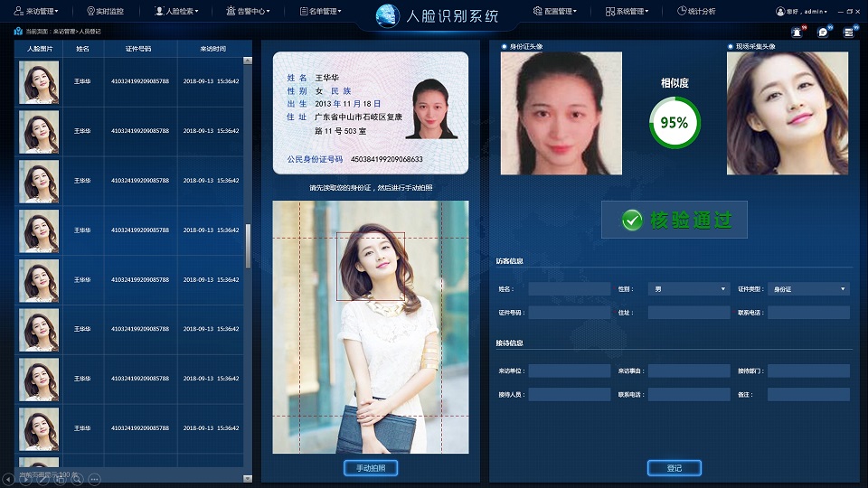Focus the 接待人员 input field
The height and width of the screenshot is (488, 868).
coord(569,395)
